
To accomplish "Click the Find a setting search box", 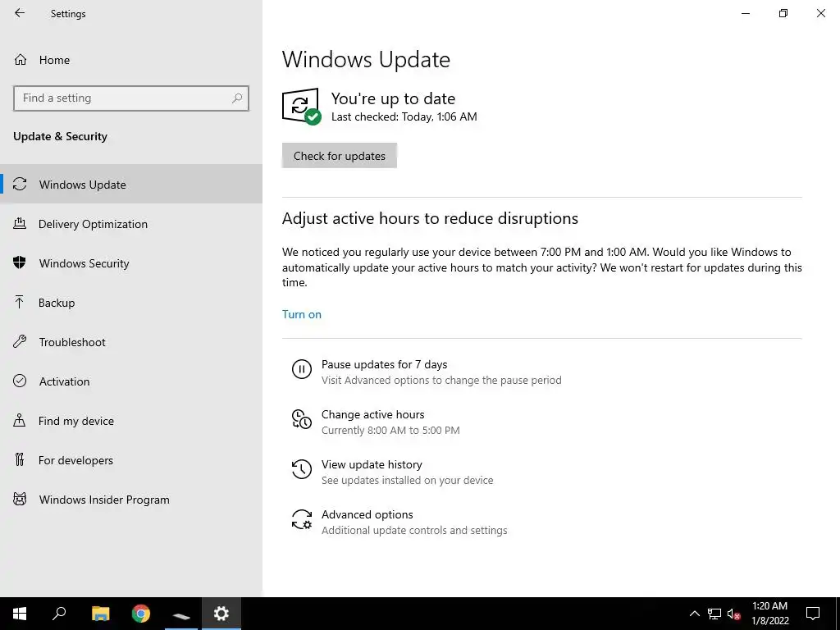I will 131,98.
